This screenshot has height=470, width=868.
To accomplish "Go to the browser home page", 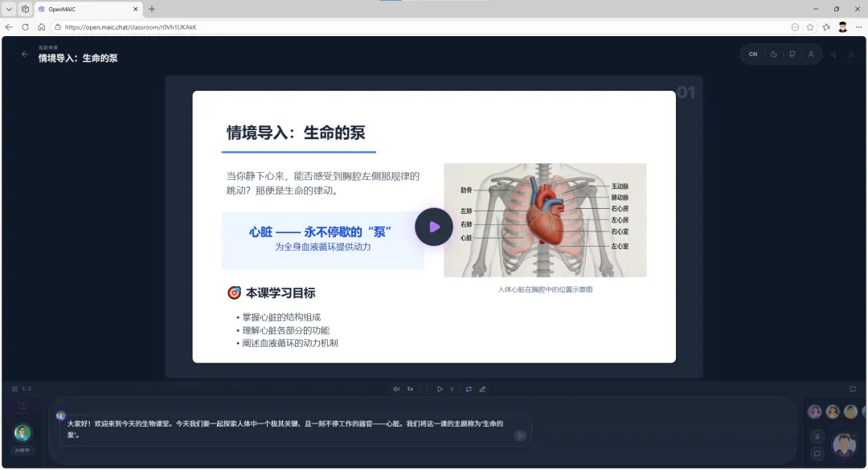I will [42, 27].
